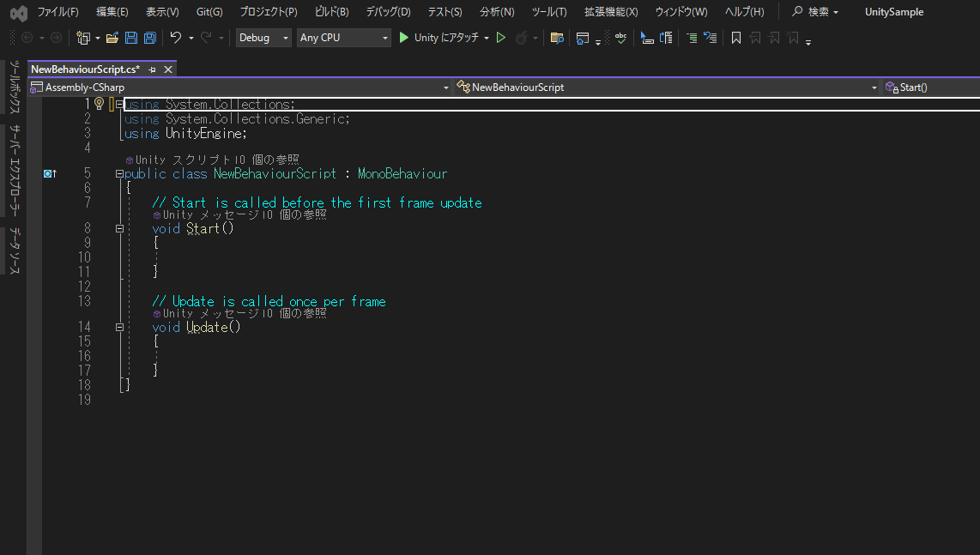Click the Uncomment Selection icon
The height and width of the screenshot is (555, 980).
pos(710,38)
